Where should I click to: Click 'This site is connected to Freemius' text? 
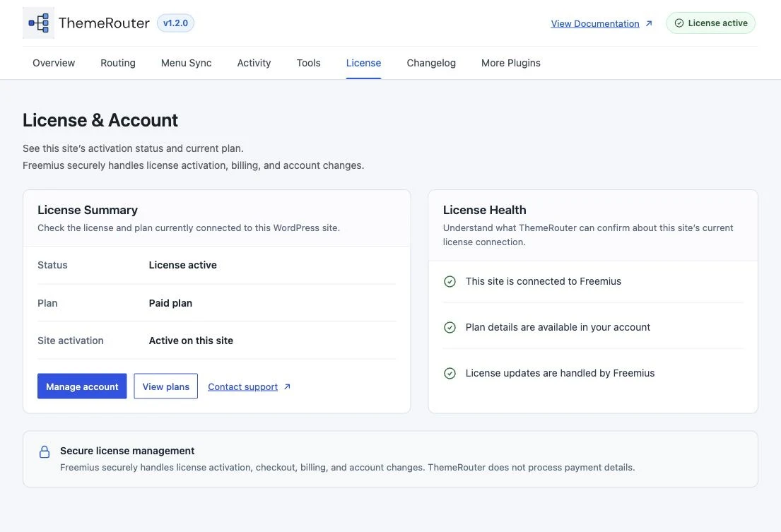click(x=544, y=282)
